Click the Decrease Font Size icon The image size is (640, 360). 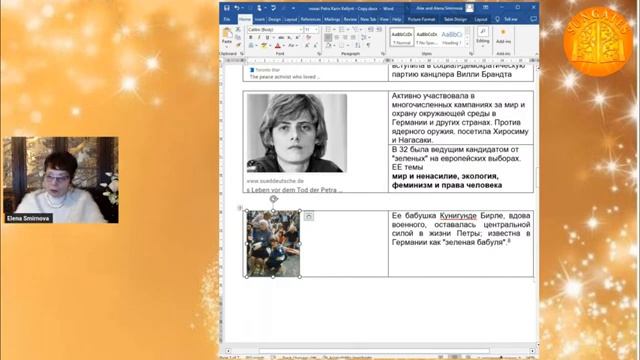tap(316, 45)
